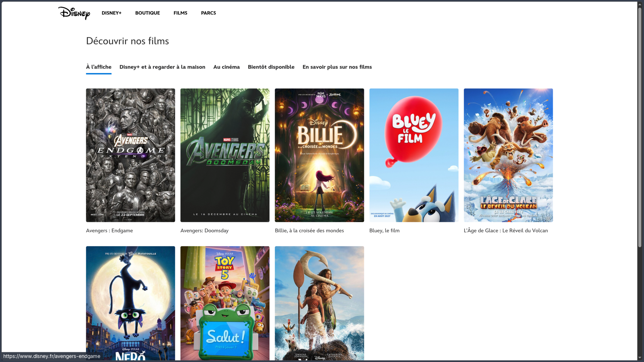The image size is (644, 362).
Task: Open the Avengers Doomsday poster
Action: (x=225, y=155)
